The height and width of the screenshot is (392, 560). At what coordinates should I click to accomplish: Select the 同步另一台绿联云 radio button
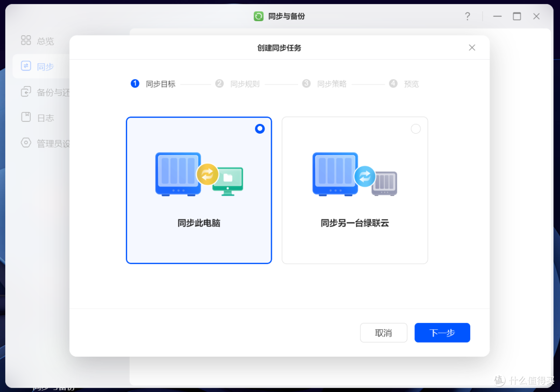point(415,129)
